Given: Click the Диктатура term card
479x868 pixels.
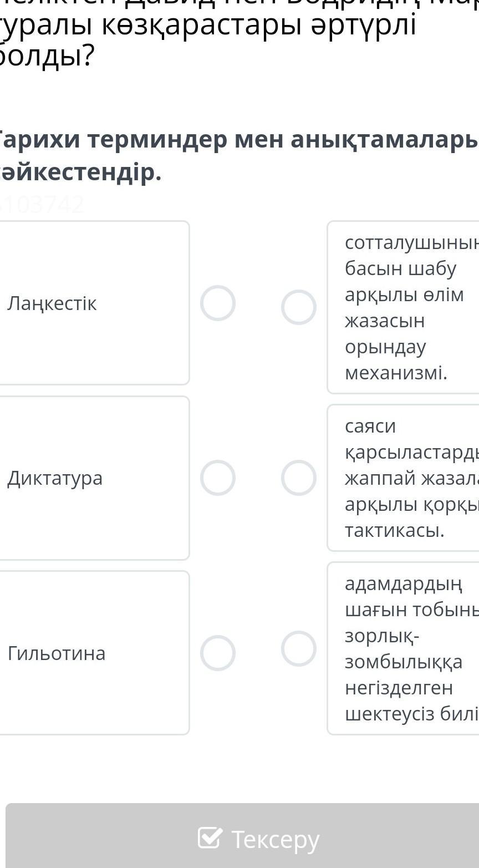Looking at the screenshot, I should [x=94, y=478].
